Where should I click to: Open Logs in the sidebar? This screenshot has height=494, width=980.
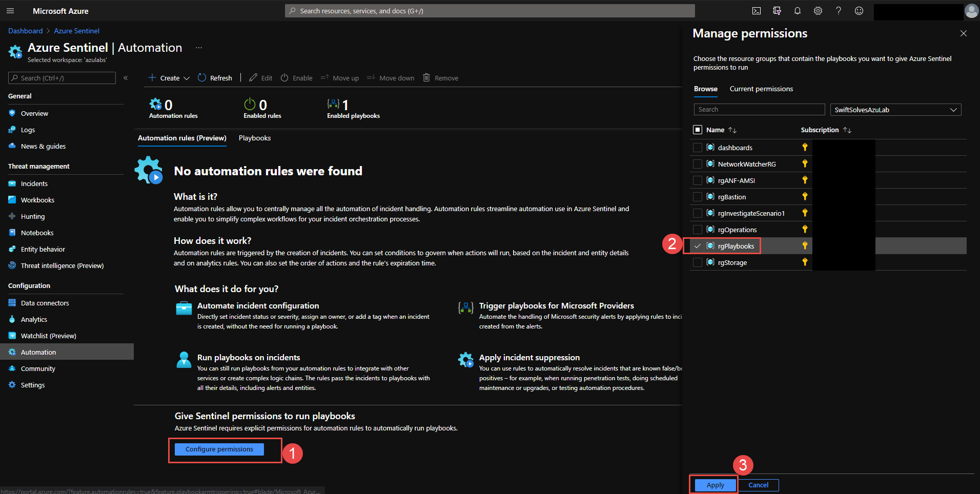pyautogui.click(x=28, y=130)
